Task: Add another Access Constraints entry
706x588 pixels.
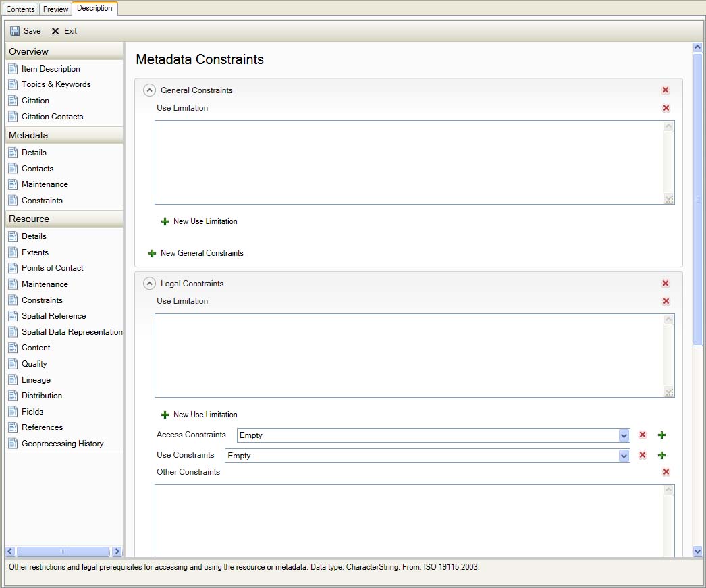Action: [x=661, y=435]
